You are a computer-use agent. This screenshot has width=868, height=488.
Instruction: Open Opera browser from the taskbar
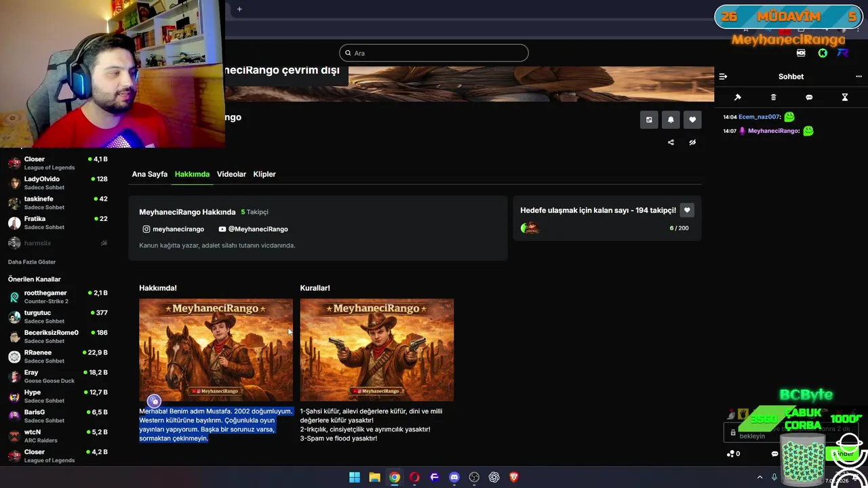click(414, 477)
